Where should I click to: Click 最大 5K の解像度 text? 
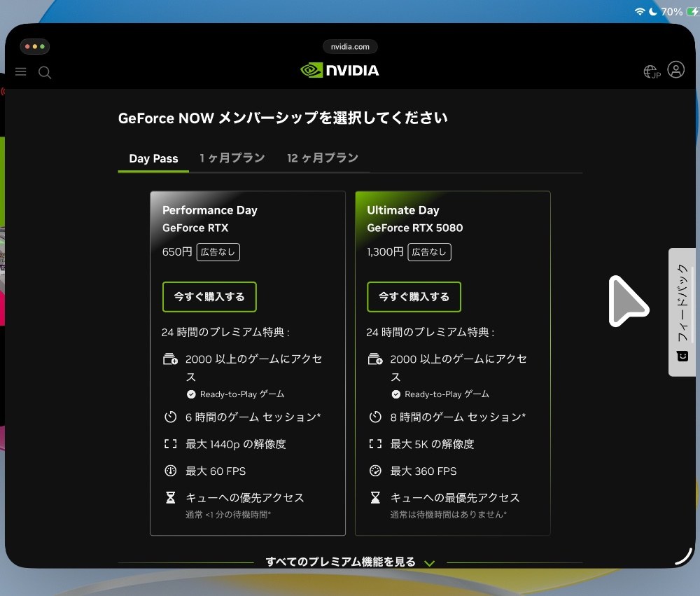click(x=432, y=444)
